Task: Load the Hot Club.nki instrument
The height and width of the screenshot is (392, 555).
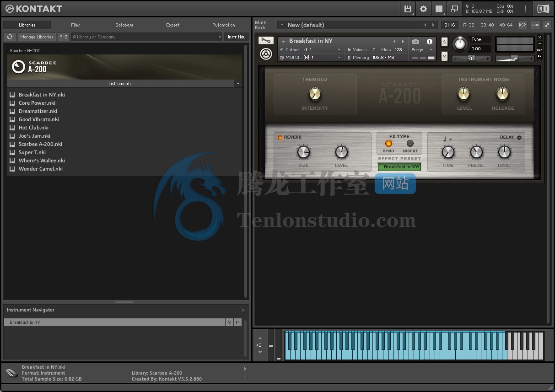Action: coord(33,128)
